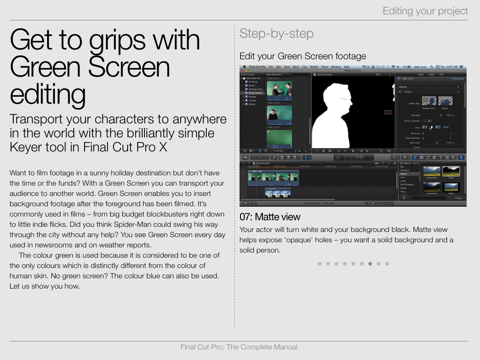Select the browser clip with one seated man
Viewport: 480px width, 360px height.
279,115
